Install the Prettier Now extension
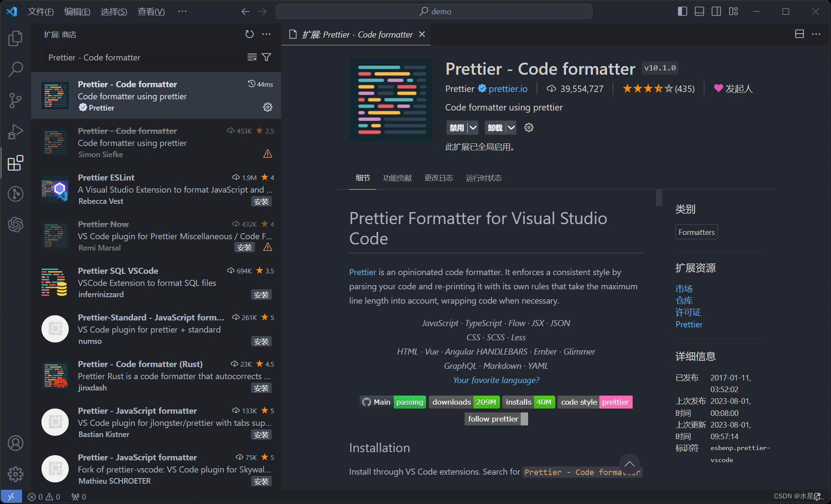 point(244,247)
